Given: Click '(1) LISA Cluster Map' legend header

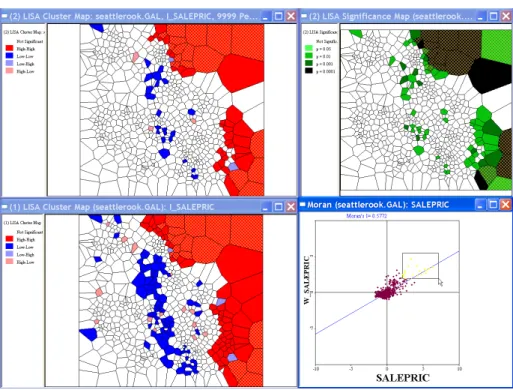Looking at the screenshot, I should [x=22, y=222].
